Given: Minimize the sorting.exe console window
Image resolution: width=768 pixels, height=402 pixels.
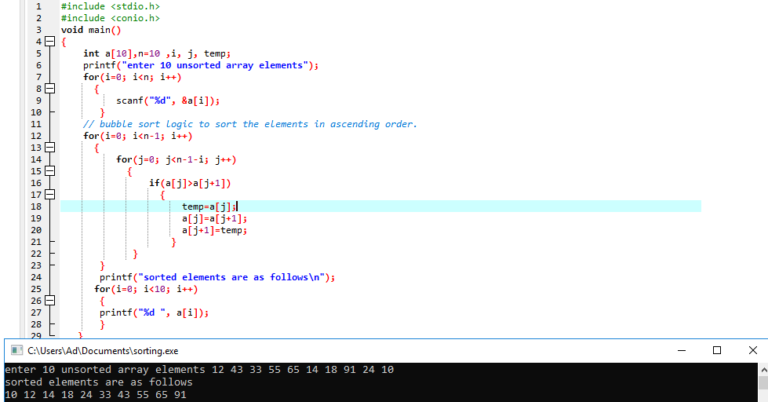Looking at the screenshot, I should [681, 351].
